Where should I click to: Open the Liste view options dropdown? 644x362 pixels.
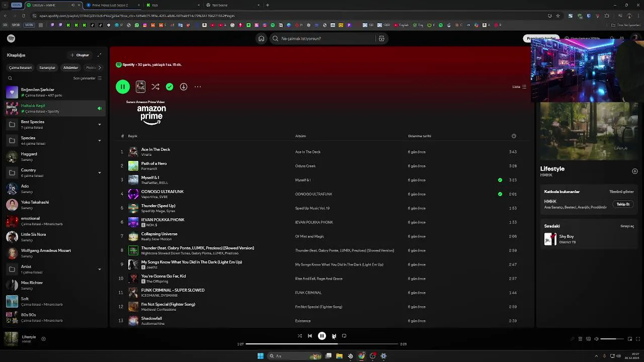(519, 86)
